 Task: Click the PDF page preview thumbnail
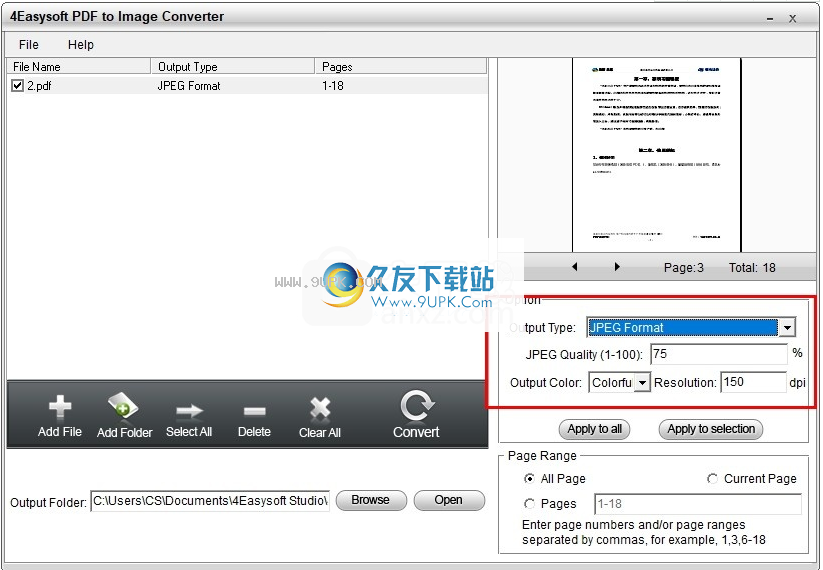click(657, 155)
